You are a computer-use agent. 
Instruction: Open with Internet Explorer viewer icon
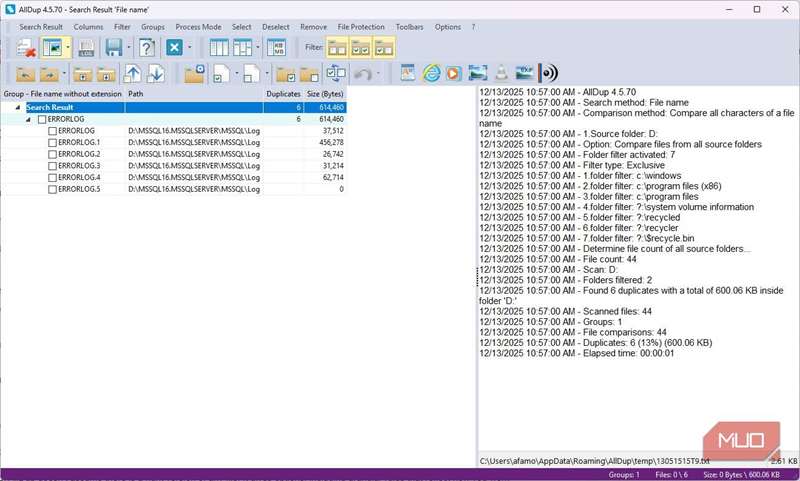[431, 73]
